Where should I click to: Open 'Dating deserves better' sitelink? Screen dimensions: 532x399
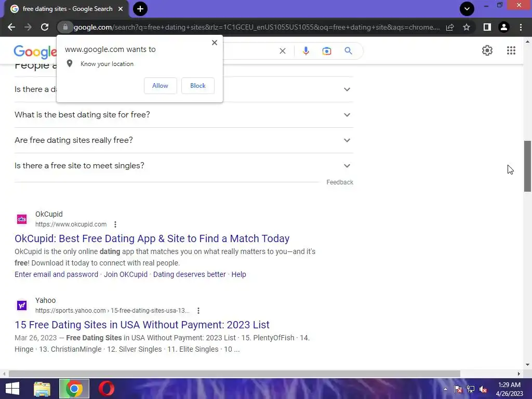[x=189, y=274]
